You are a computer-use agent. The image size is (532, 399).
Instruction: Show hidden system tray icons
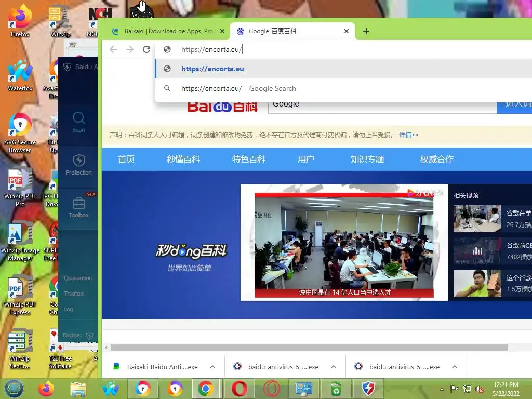(x=442, y=389)
